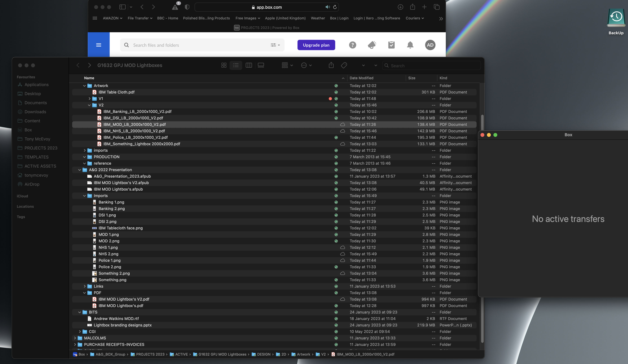Open the BackUp drive on desktop

tap(616, 21)
